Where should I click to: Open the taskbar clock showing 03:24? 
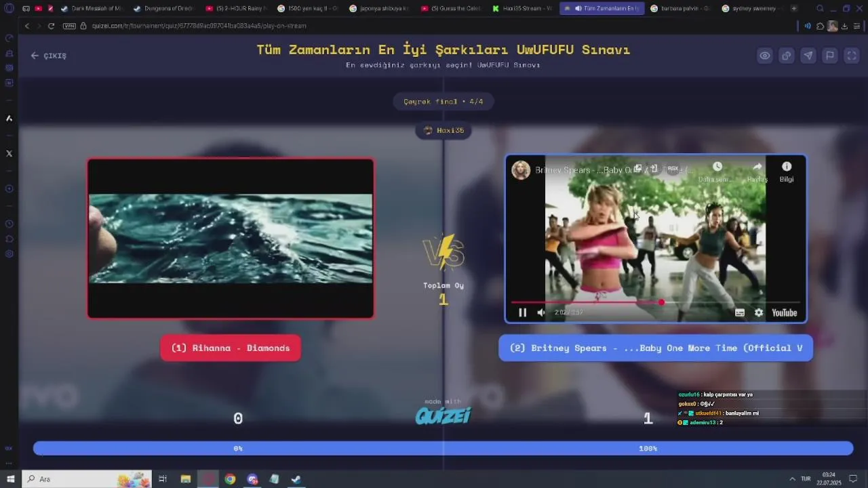pos(830,479)
